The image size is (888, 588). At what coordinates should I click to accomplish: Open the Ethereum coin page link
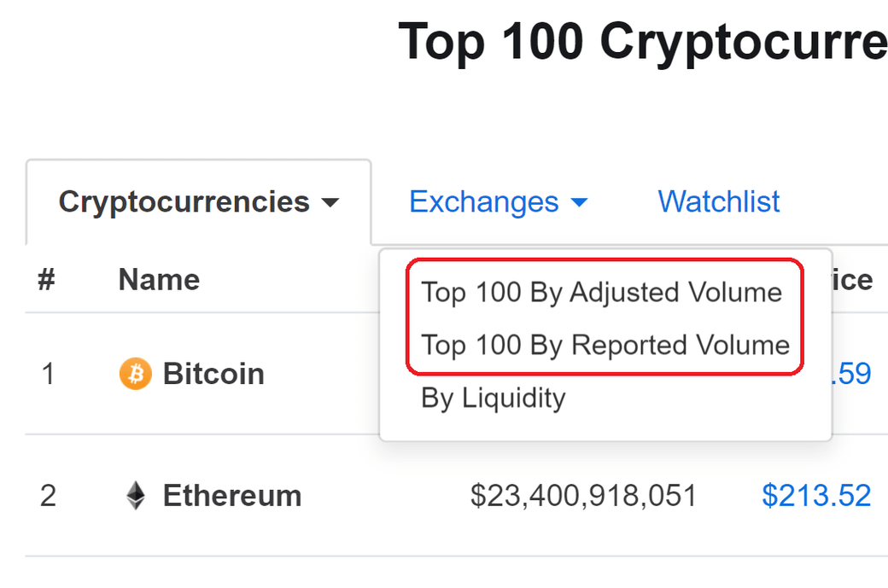point(232,495)
